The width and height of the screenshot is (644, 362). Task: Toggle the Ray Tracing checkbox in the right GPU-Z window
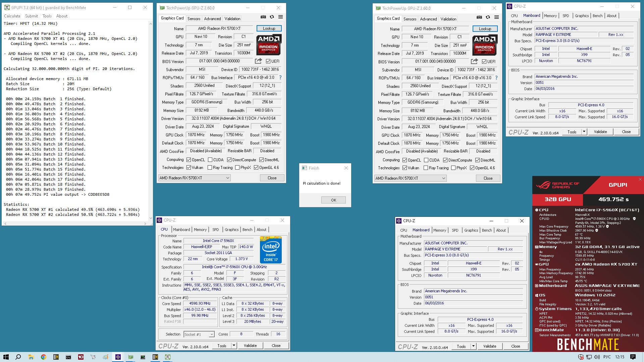pos(426,168)
